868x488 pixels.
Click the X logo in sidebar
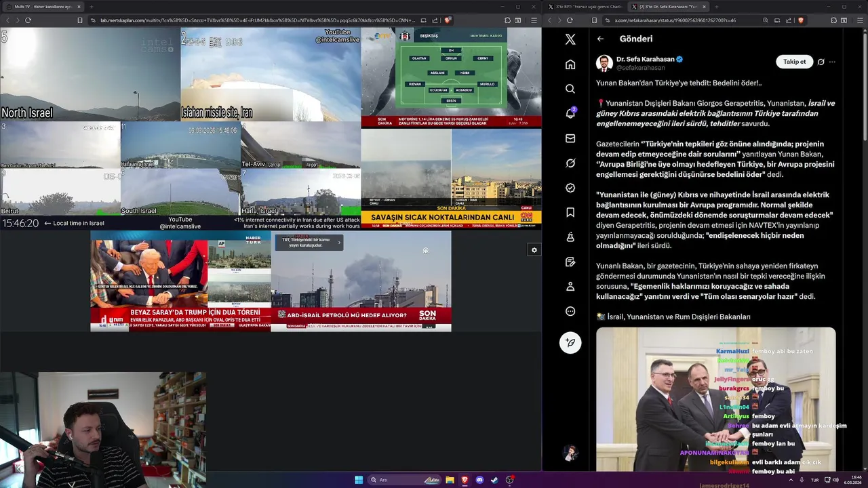570,39
